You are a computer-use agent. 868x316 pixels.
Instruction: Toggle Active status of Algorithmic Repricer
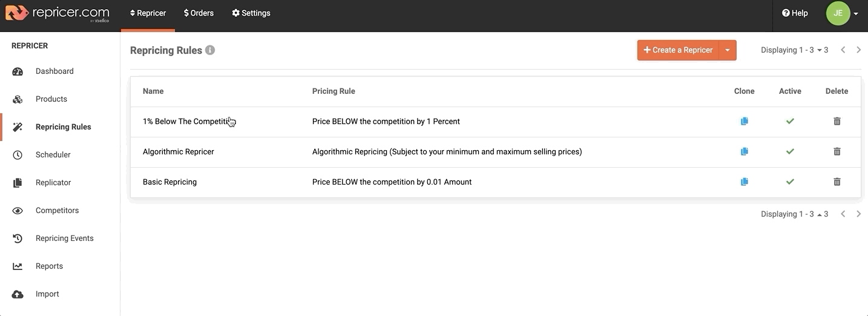(x=790, y=151)
